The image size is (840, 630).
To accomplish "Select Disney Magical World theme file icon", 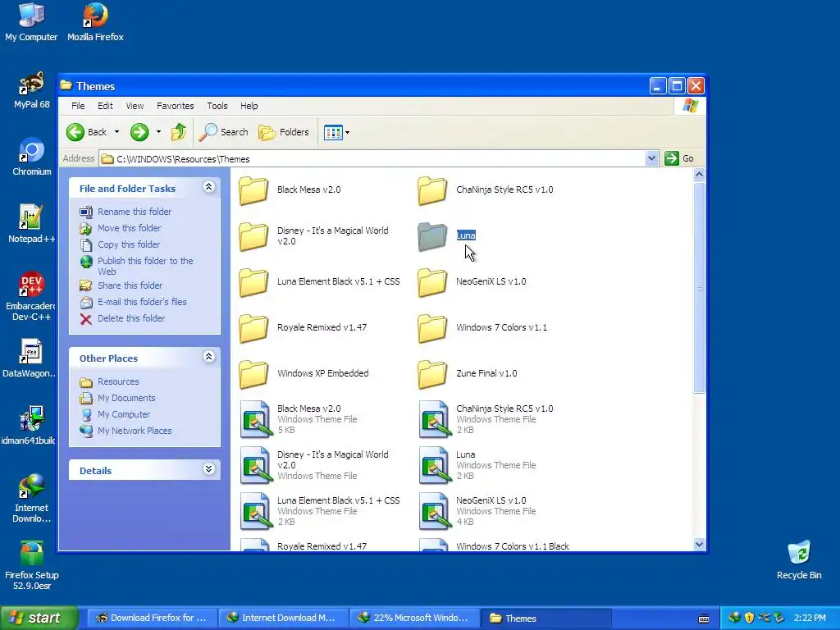I will [x=256, y=465].
